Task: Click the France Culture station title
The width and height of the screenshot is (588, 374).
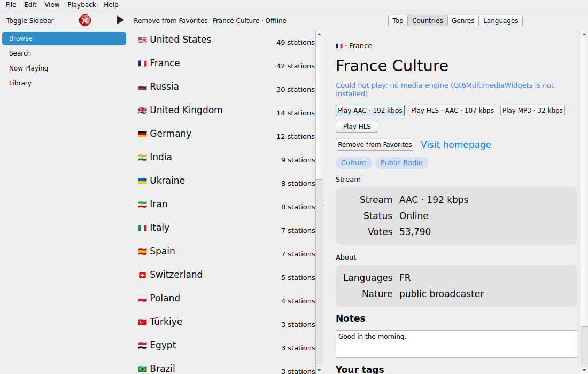Action: [x=392, y=66]
